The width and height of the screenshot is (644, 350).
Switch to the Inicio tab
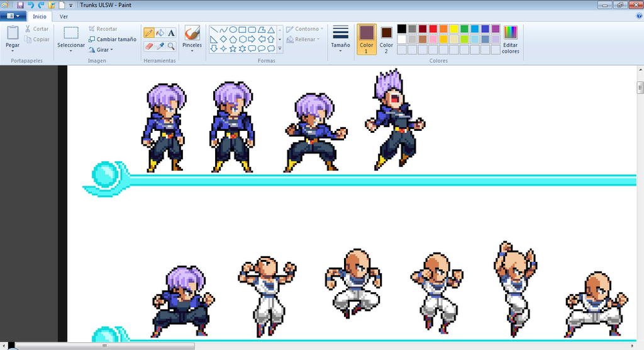[40, 16]
